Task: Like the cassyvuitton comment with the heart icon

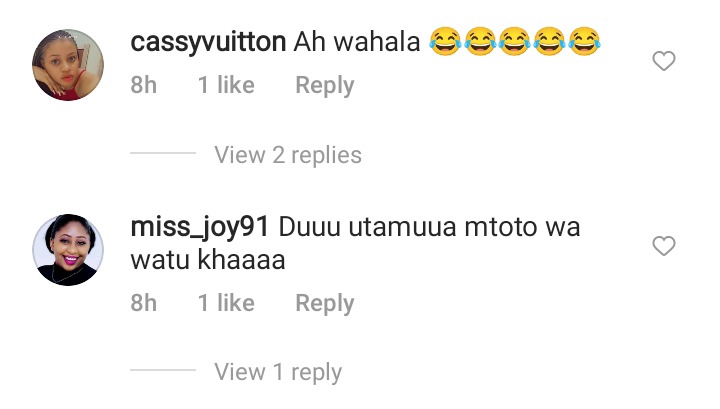Action: (x=664, y=61)
